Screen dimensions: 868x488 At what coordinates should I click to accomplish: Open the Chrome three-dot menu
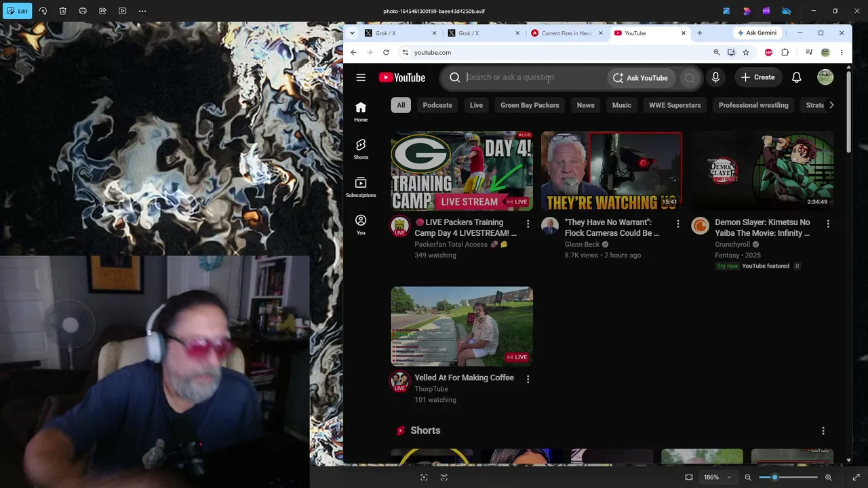pyautogui.click(x=842, y=52)
